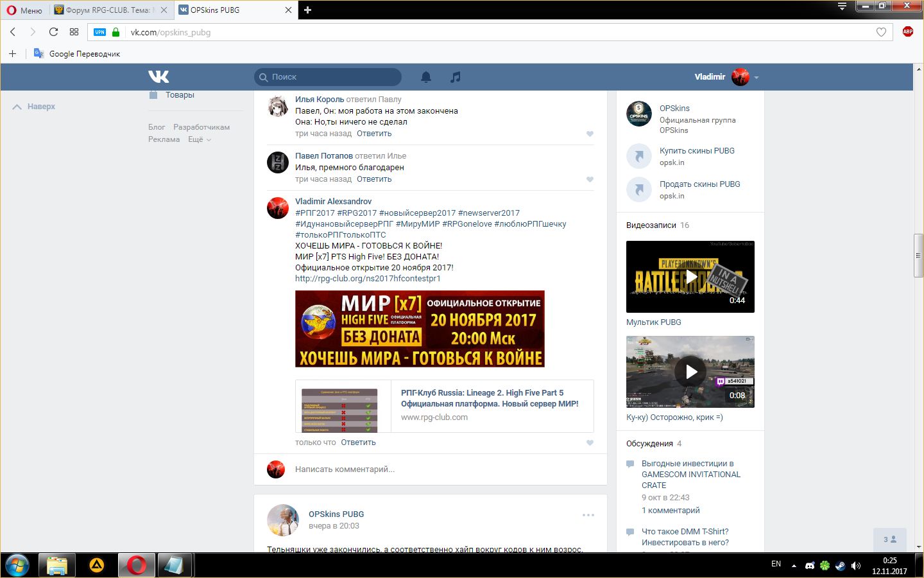924x578 pixels.
Task: Expand the Vladimir account dropdown arrow
Action: (x=757, y=77)
